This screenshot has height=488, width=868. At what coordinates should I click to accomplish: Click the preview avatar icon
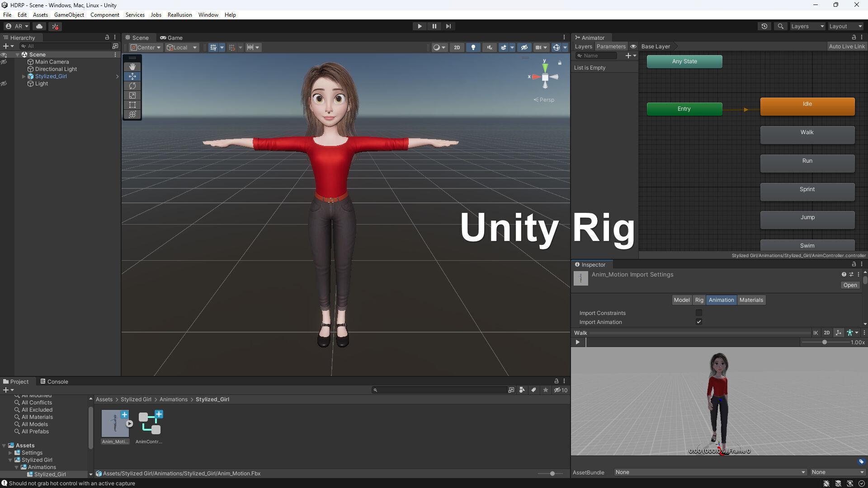850,333
